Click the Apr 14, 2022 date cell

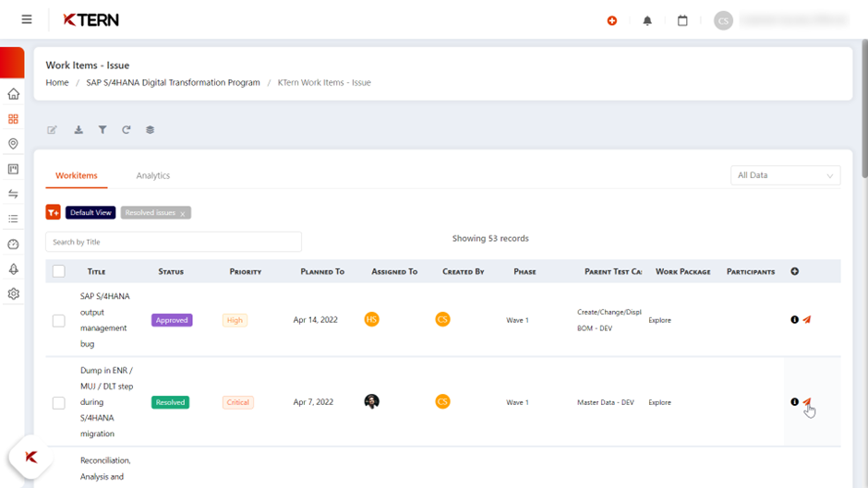316,320
